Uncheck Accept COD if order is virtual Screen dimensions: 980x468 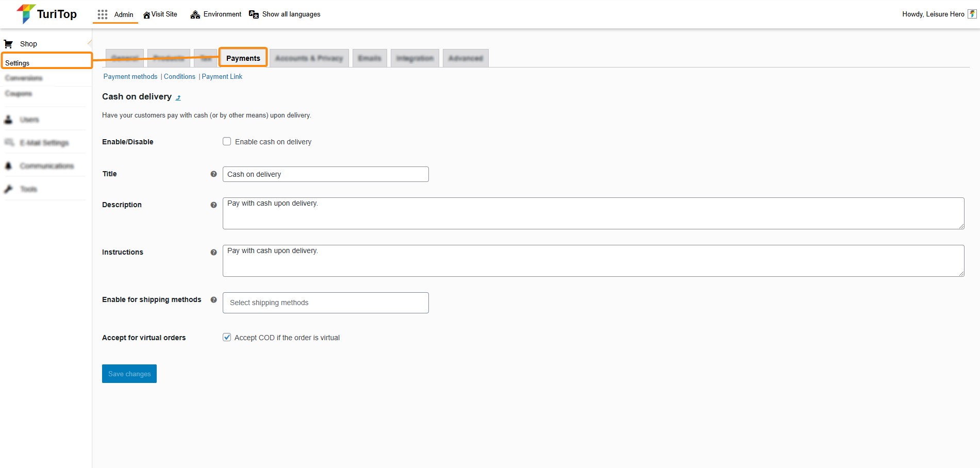[227, 338]
